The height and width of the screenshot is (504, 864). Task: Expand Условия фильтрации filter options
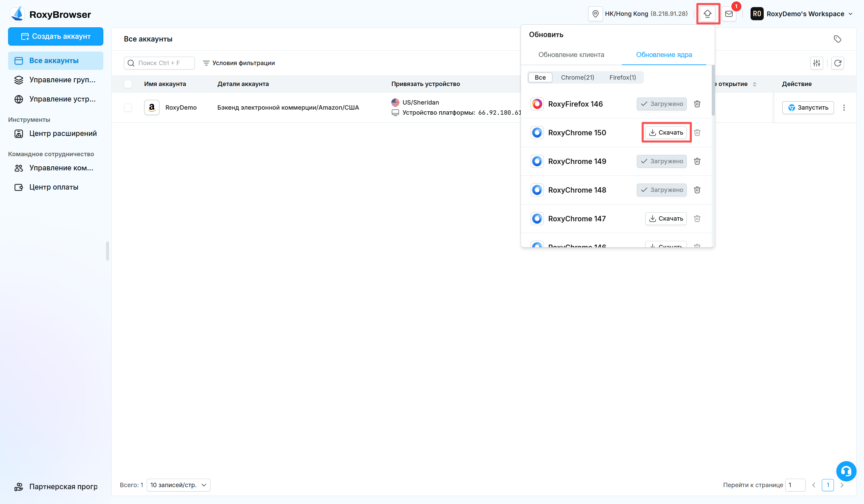239,63
